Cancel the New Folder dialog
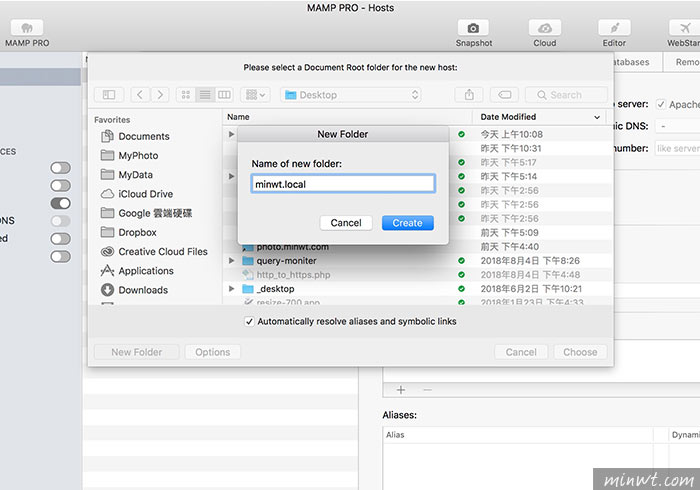The width and height of the screenshot is (700, 490). point(346,223)
